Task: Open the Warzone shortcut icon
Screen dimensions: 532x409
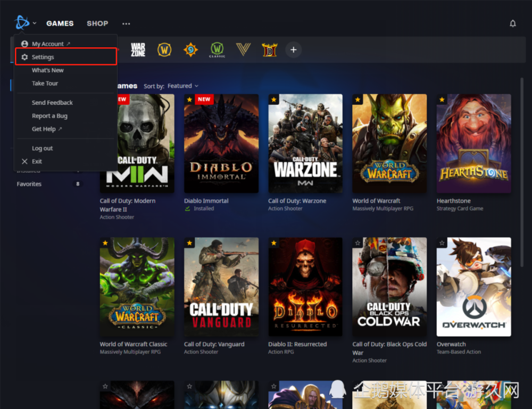Action: pyautogui.click(x=138, y=50)
